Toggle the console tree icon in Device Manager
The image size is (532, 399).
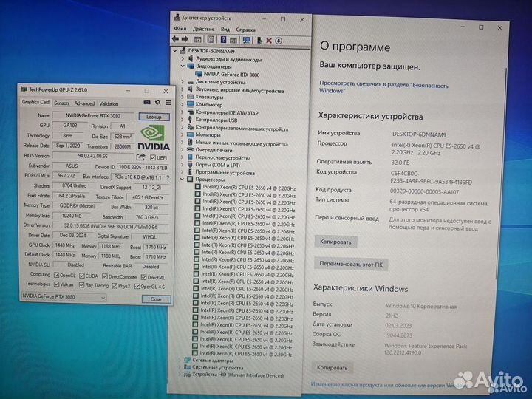tap(198, 40)
